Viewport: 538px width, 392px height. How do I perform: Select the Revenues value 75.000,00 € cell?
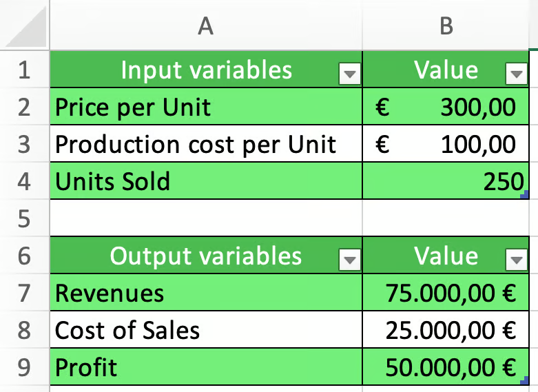(446, 293)
